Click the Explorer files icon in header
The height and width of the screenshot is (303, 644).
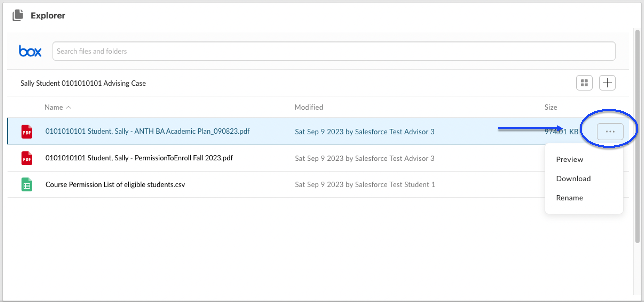[18, 15]
